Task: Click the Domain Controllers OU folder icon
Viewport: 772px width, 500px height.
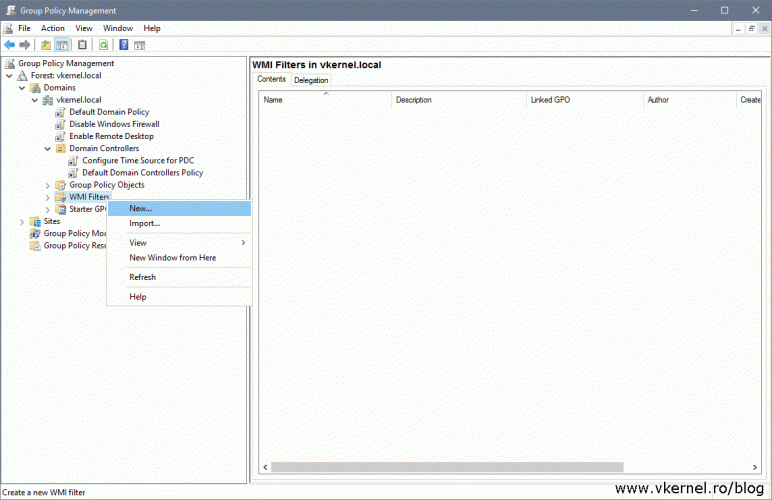Action: click(x=61, y=148)
